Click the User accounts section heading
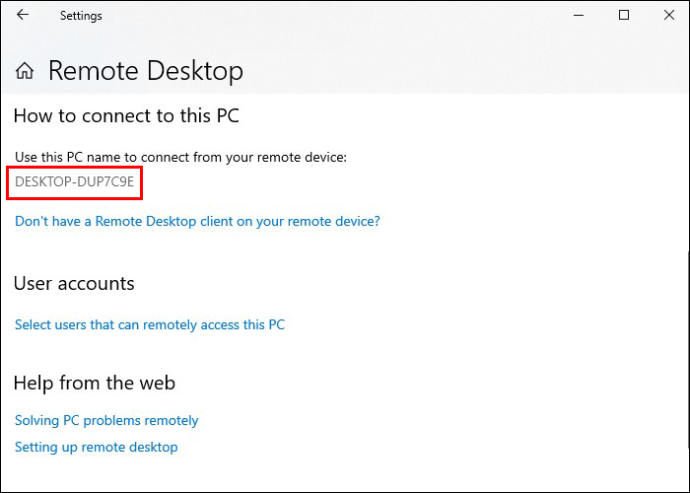 coord(74,283)
